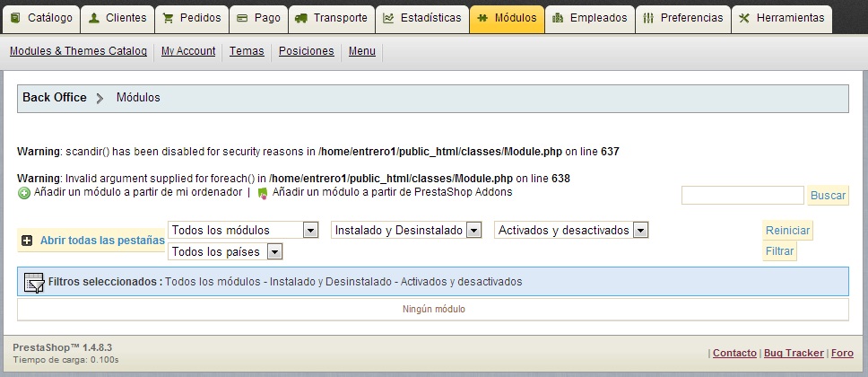Open the Preferencias tab
Viewport: 868px width, 377px height.
pyautogui.click(x=683, y=19)
